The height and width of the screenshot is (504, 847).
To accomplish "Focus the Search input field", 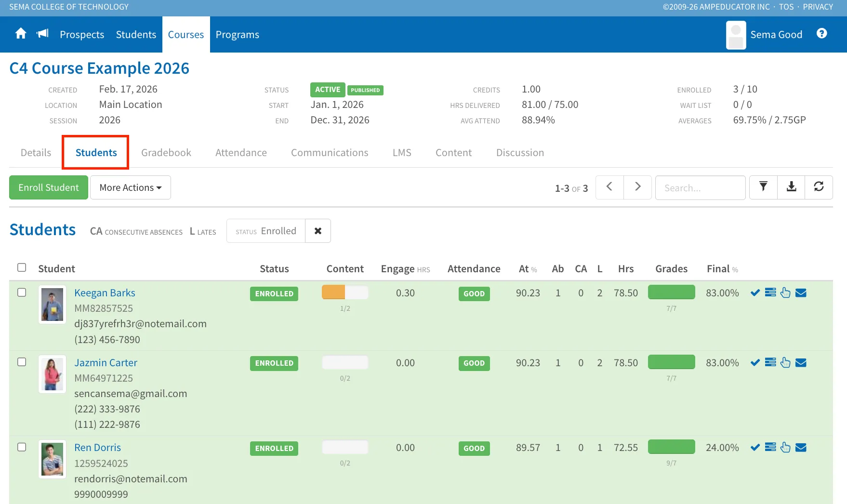I will pyautogui.click(x=700, y=187).
